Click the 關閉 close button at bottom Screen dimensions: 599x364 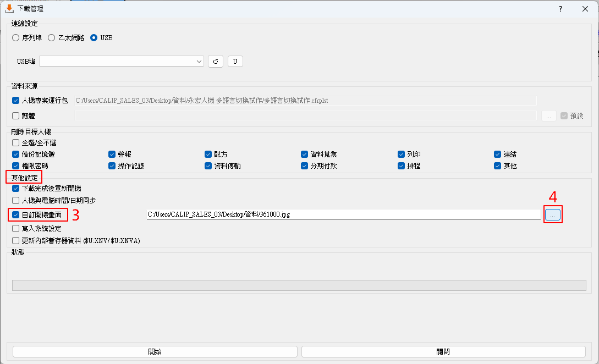443,351
